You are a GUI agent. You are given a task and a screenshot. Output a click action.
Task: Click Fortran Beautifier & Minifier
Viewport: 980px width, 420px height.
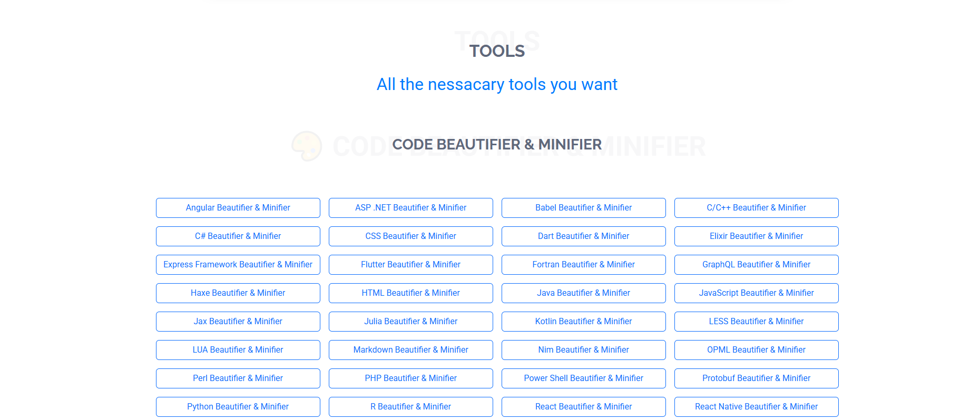[x=584, y=265]
